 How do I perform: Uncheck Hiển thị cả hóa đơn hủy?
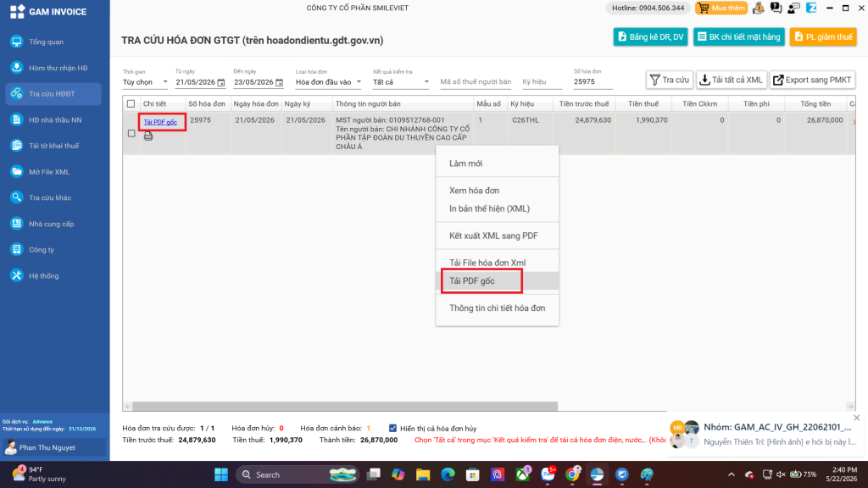pyautogui.click(x=392, y=428)
